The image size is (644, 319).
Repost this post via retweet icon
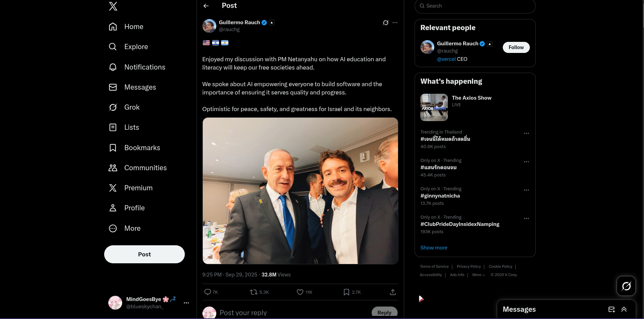tap(254, 292)
